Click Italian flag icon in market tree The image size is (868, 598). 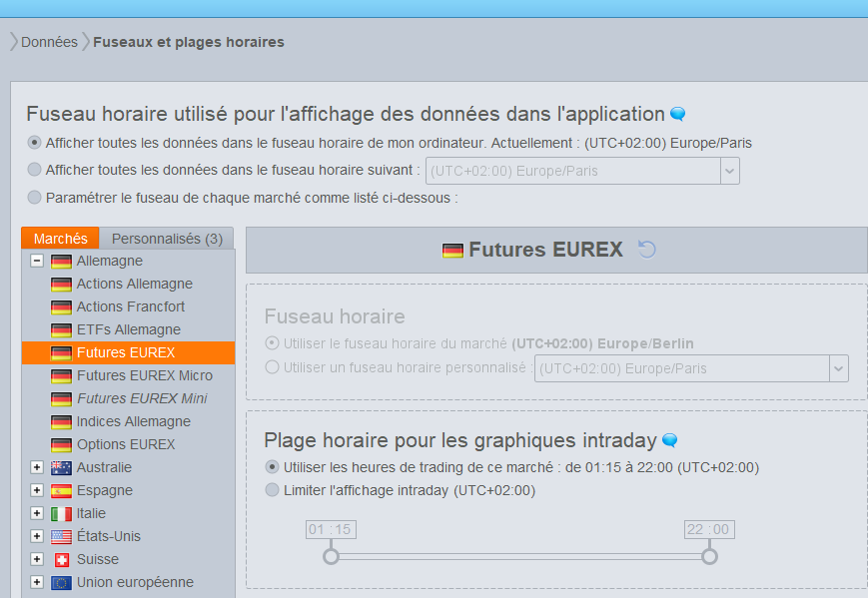[61, 514]
